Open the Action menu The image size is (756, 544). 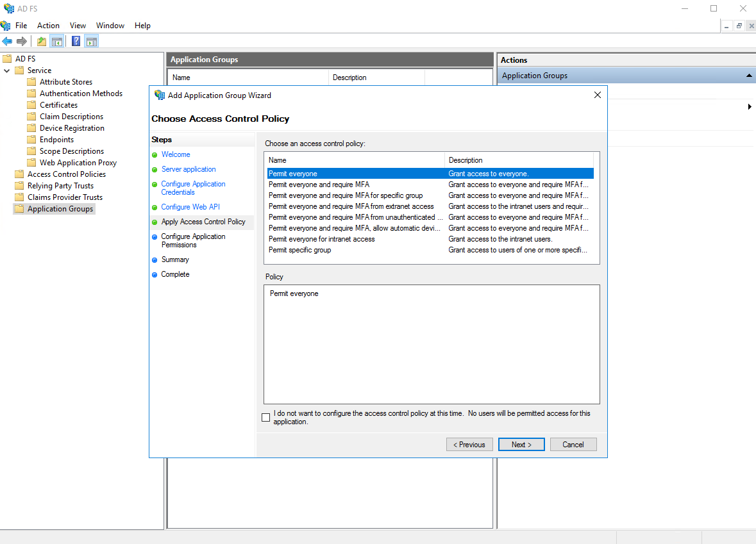[x=48, y=26]
